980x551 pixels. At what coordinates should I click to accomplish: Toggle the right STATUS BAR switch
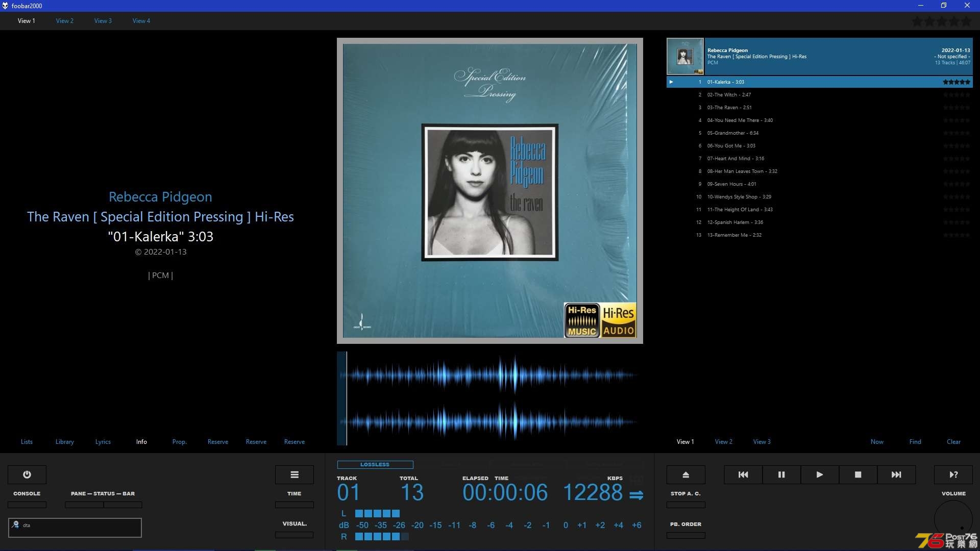(x=123, y=505)
